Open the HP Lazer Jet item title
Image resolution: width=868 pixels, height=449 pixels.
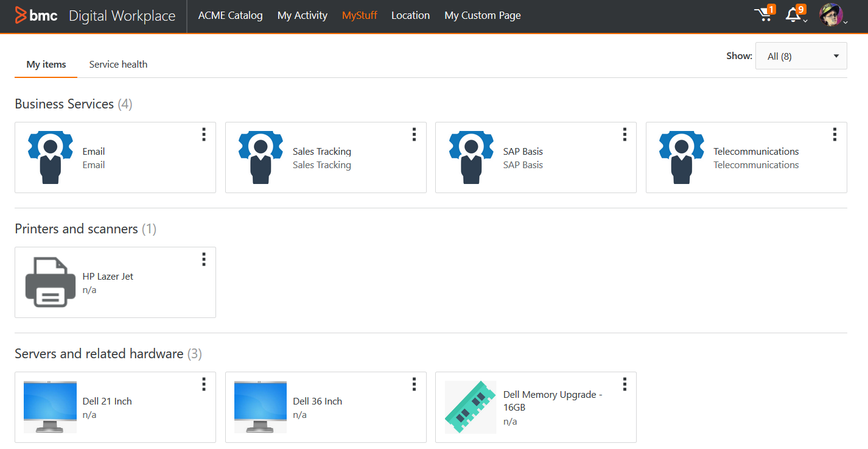(108, 276)
